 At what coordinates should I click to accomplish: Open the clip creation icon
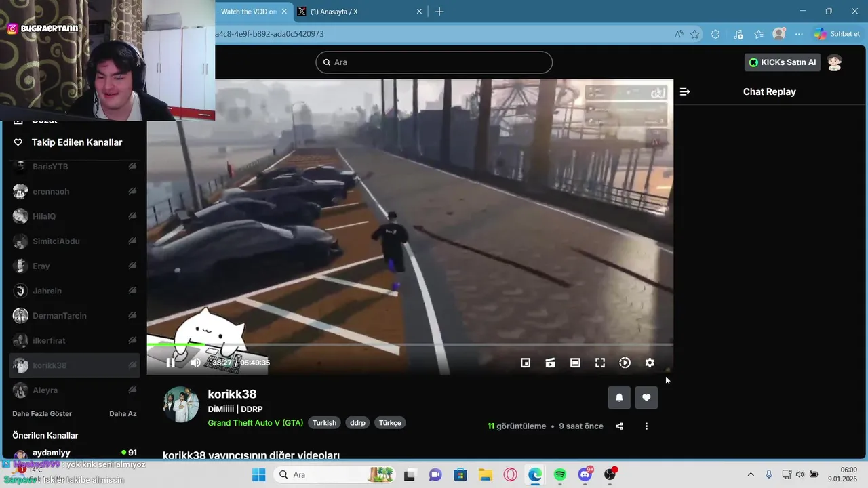click(x=550, y=363)
